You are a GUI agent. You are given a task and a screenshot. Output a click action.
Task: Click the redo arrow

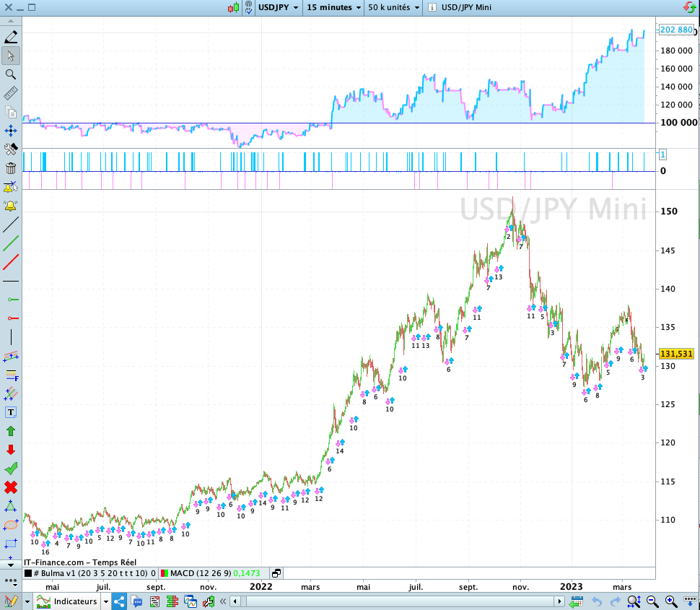point(615,601)
